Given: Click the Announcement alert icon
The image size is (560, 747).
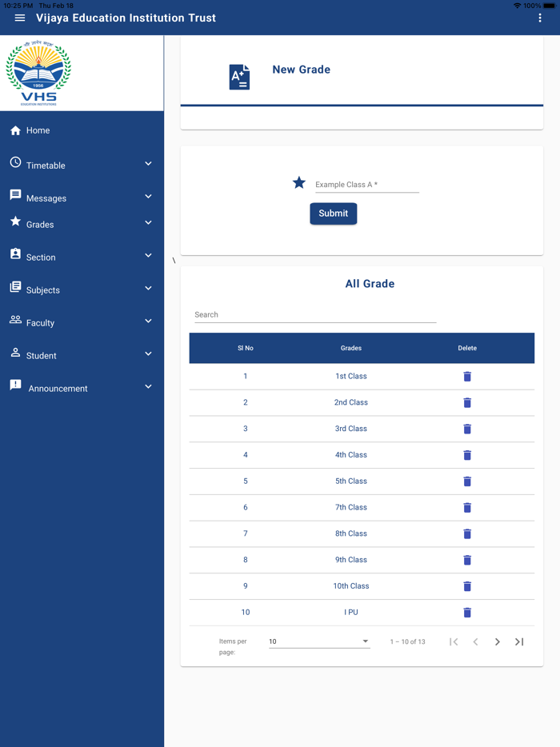Looking at the screenshot, I should point(15,385).
